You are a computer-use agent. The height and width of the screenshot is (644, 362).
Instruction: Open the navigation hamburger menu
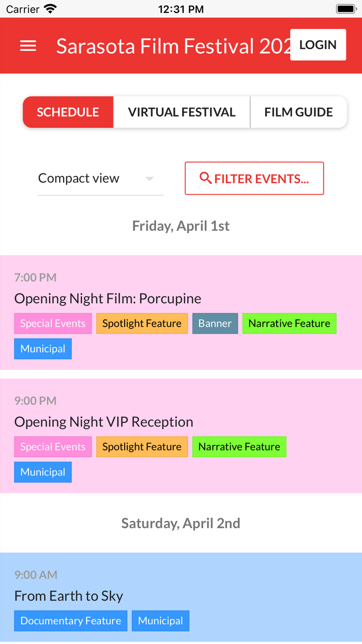tap(27, 46)
